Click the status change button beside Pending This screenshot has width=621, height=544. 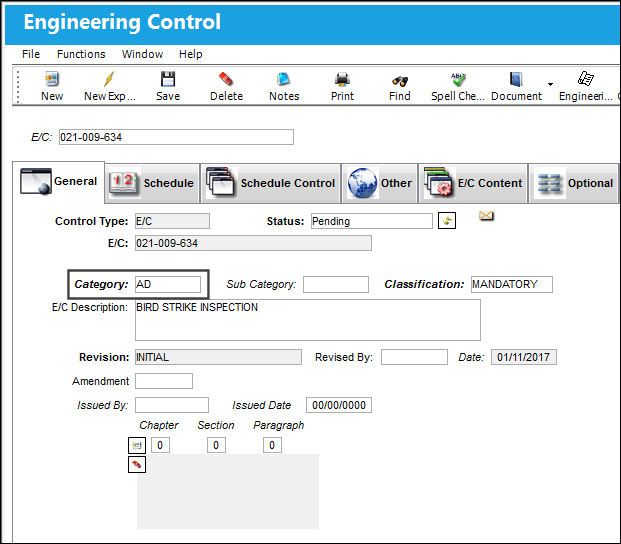coord(447,221)
